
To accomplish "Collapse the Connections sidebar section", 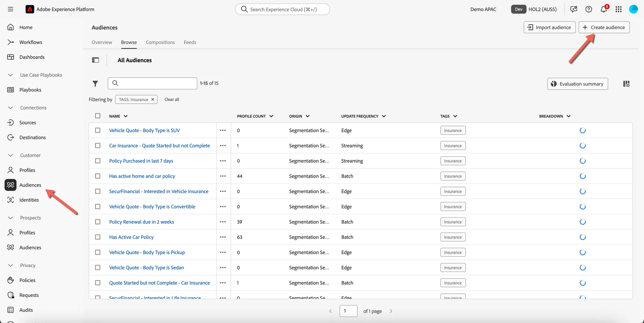I will pos(10,108).
